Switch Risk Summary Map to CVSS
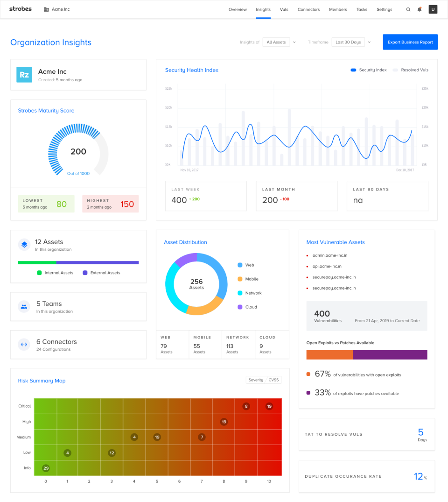 coord(273,380)
